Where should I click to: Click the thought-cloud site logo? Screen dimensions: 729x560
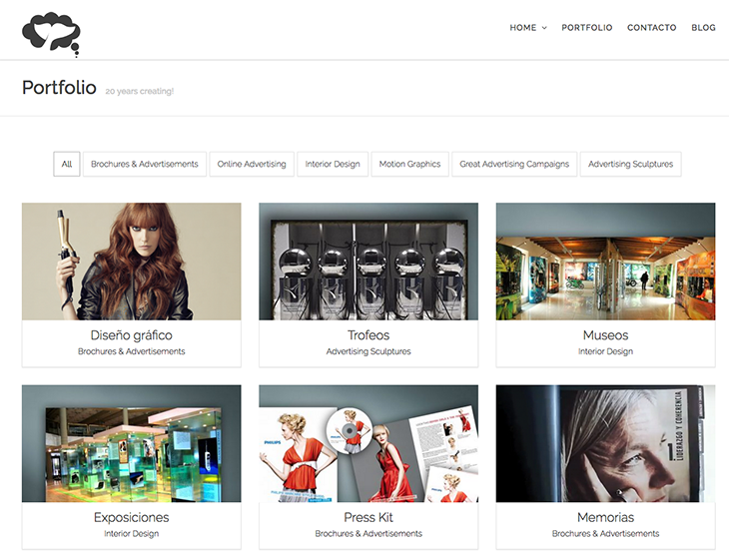click(50, 34)
